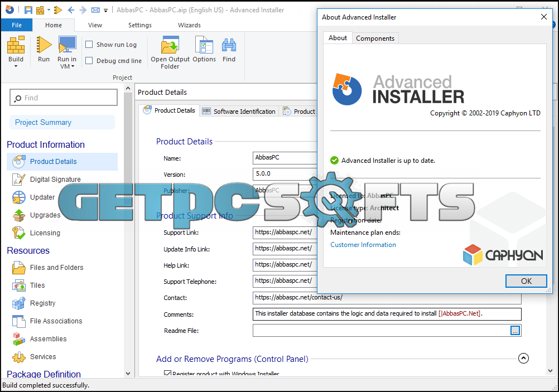
Task: Open the File menu
Action: 17,25
